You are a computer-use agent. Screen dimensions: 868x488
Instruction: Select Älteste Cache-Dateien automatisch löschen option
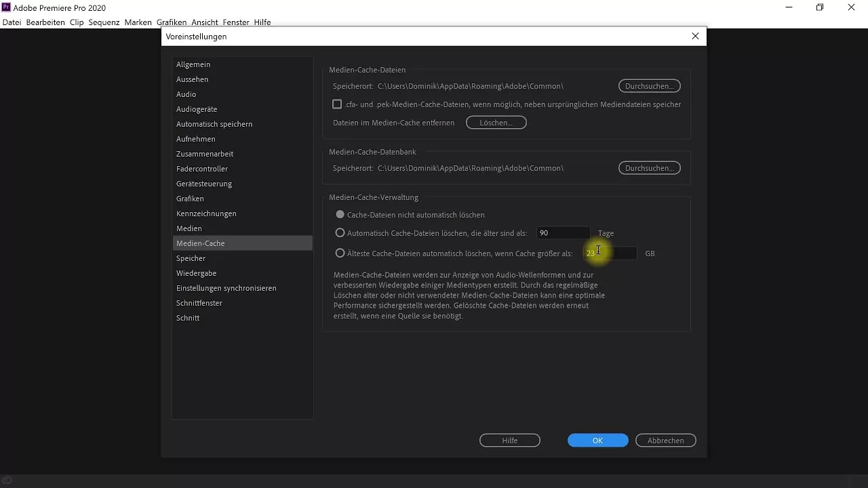point(340,253)
